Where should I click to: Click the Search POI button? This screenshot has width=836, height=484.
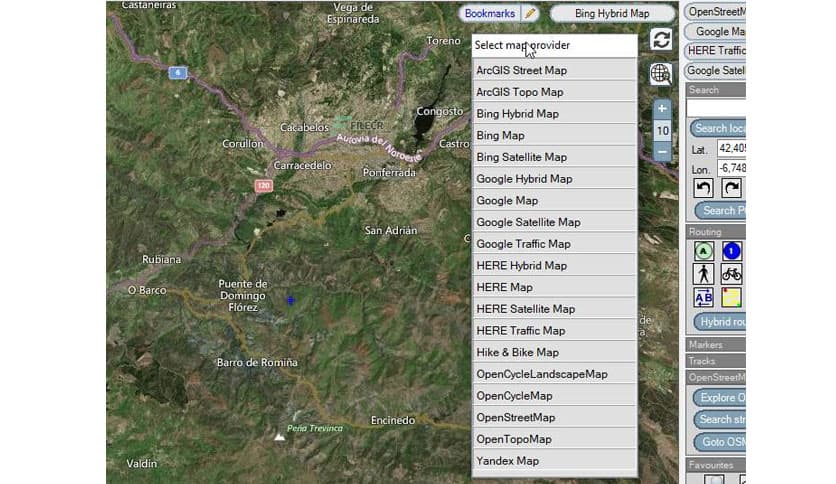coord(720,211)
